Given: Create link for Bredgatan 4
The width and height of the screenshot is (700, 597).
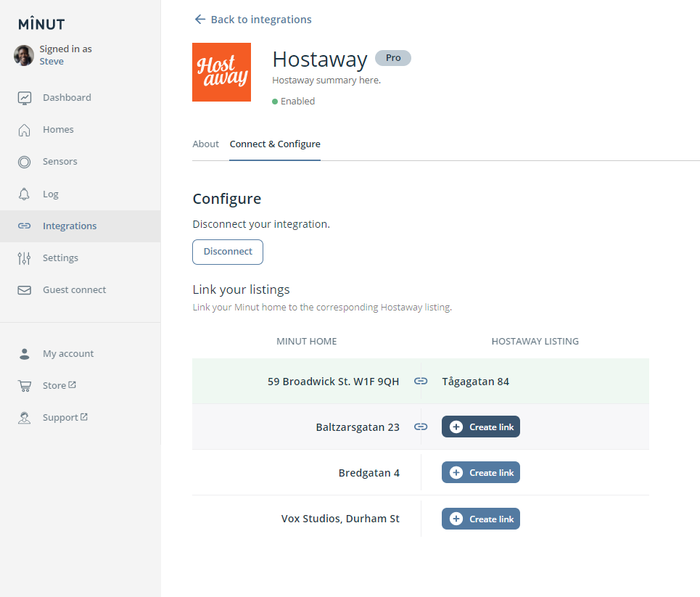Looking at the screenshot, I should (x=481, y=472).
